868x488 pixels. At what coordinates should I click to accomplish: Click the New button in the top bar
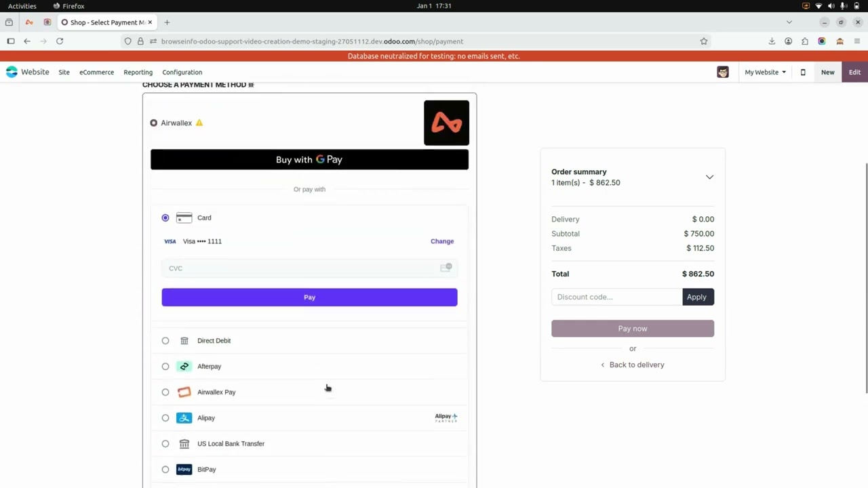click(828, 72)
